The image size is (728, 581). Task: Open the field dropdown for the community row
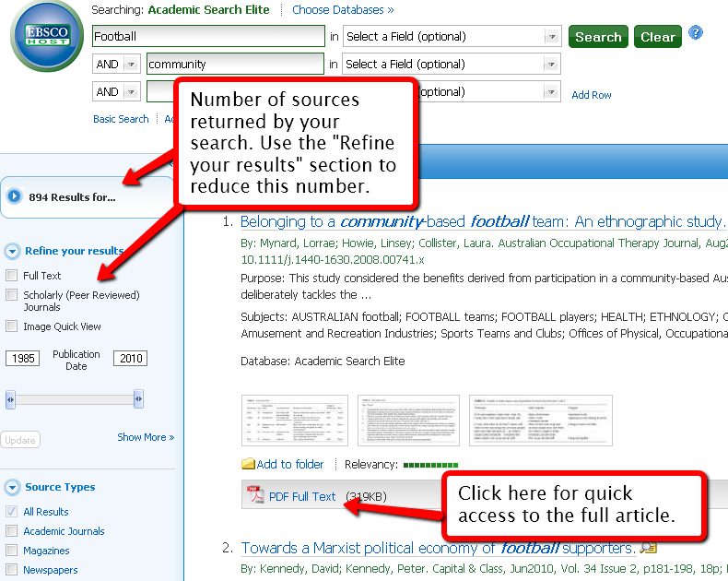551,65
